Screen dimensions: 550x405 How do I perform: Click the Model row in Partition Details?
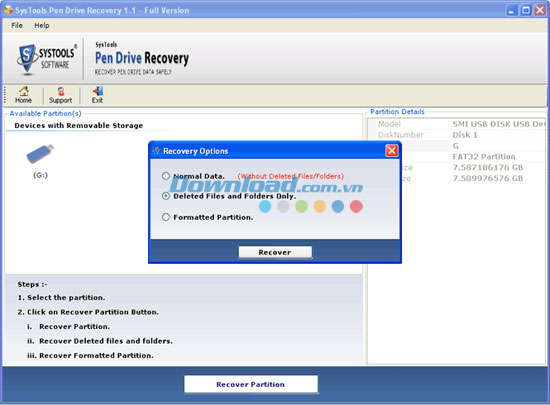tap(457, 124)
